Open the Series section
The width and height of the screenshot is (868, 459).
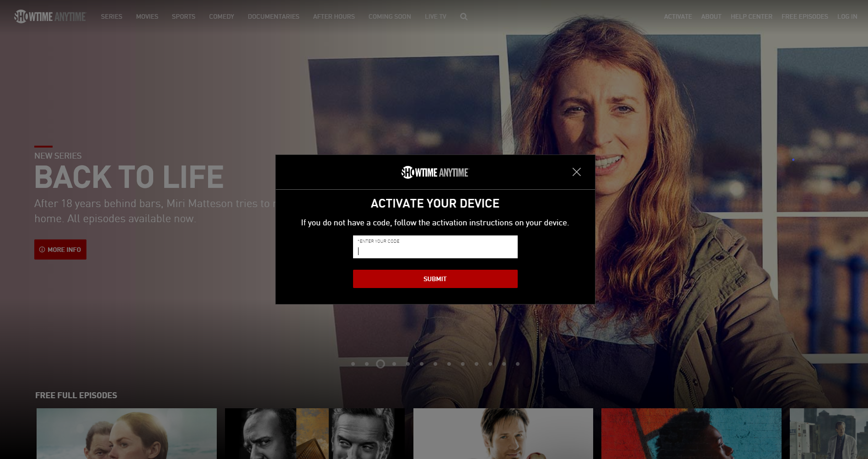click(x=111, y=16)
